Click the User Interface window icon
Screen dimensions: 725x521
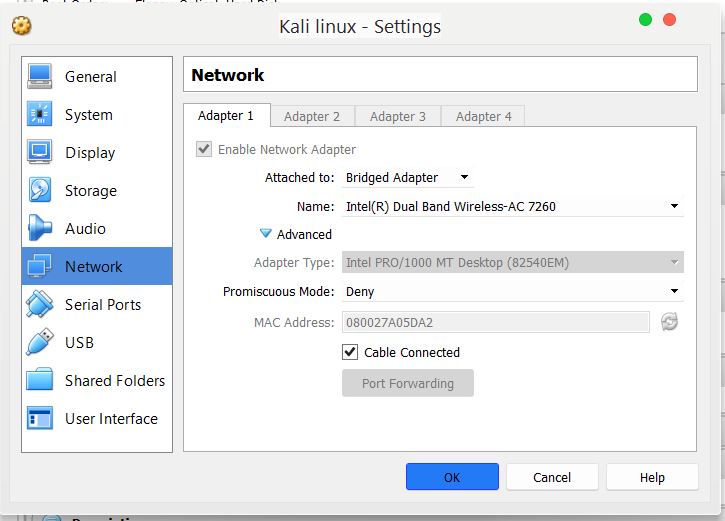(39, 418)
